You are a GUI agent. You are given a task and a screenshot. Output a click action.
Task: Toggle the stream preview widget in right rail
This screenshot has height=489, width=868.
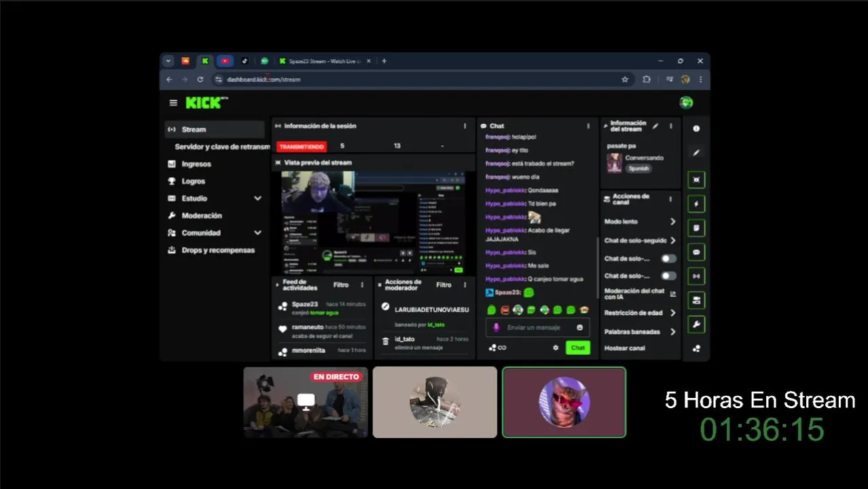tap(696, 180)
